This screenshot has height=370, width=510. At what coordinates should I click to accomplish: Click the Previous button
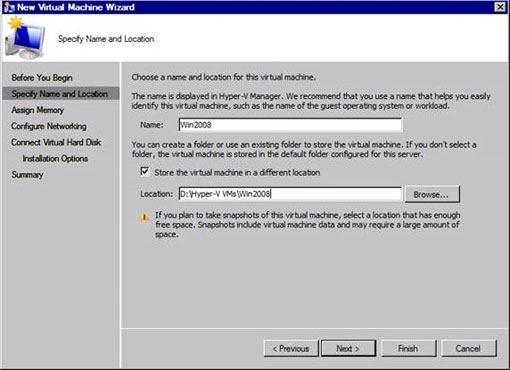291,349
